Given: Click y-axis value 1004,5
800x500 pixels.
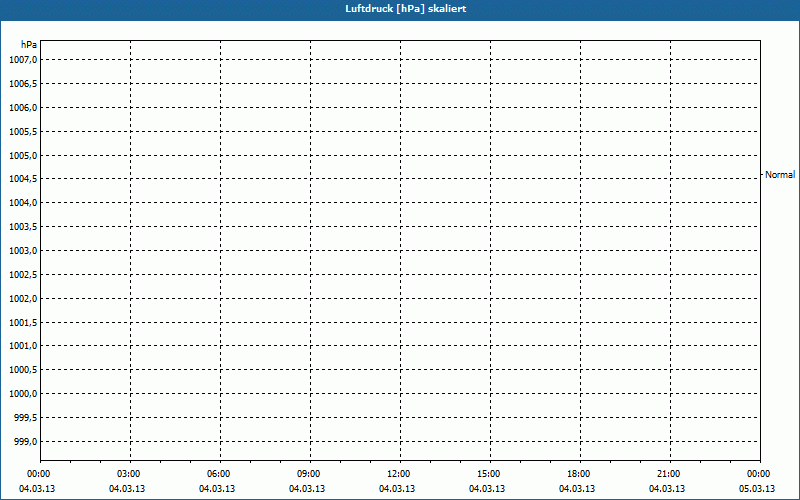Looking at the screenshot, I should (23, 179).
